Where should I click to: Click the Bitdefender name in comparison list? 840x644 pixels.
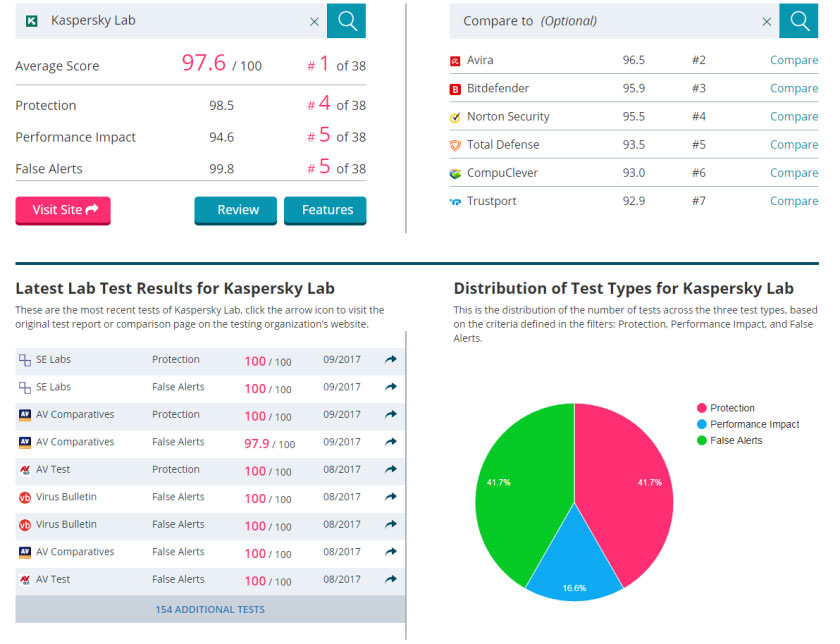pyautogui.click(x=498, y=88)
